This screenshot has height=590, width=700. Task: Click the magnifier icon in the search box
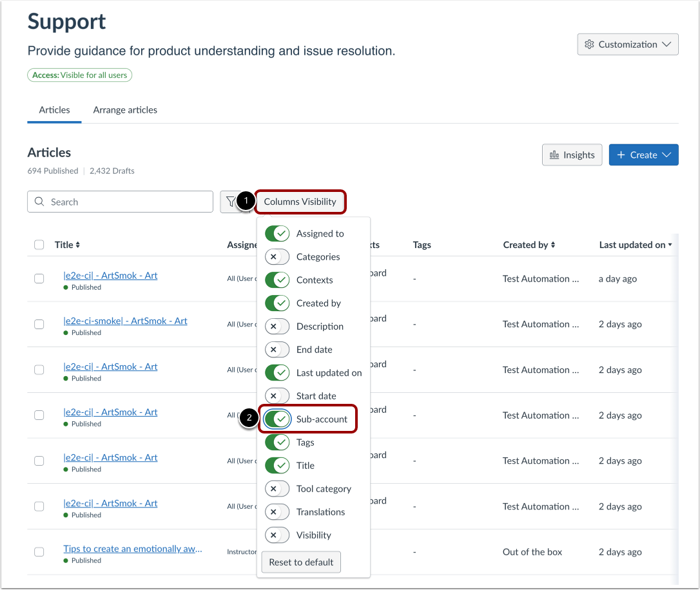[39, 201]
